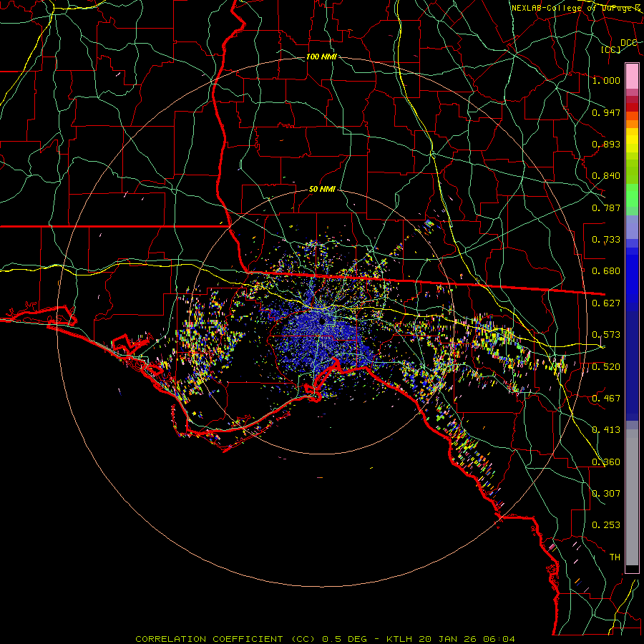The height and width of the screenshot is (644, 644).
Task: Click the 0.307 scale value
Action: point(606,493)
